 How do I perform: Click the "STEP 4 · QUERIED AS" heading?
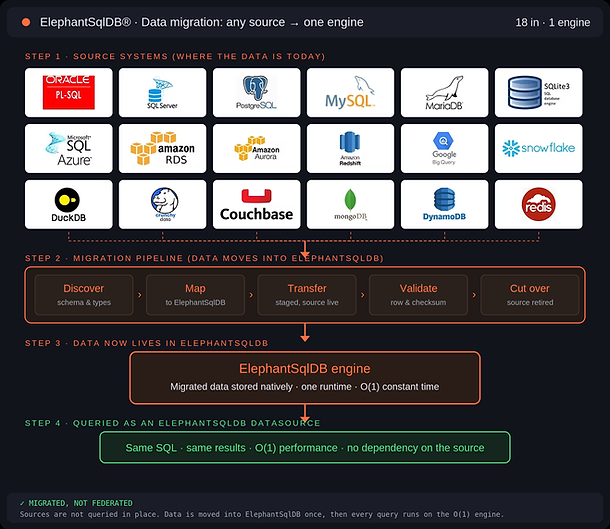tap(172, 423)
